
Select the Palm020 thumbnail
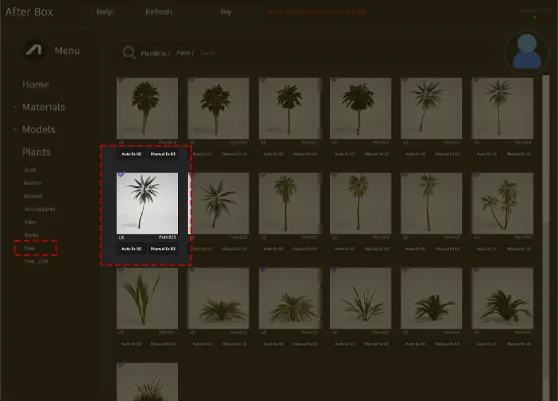pos(218,108)
